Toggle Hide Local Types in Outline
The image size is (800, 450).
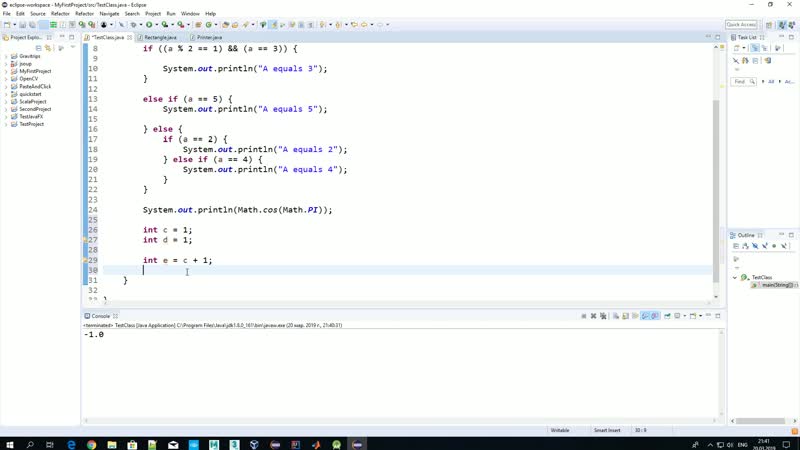click(785, 246)
